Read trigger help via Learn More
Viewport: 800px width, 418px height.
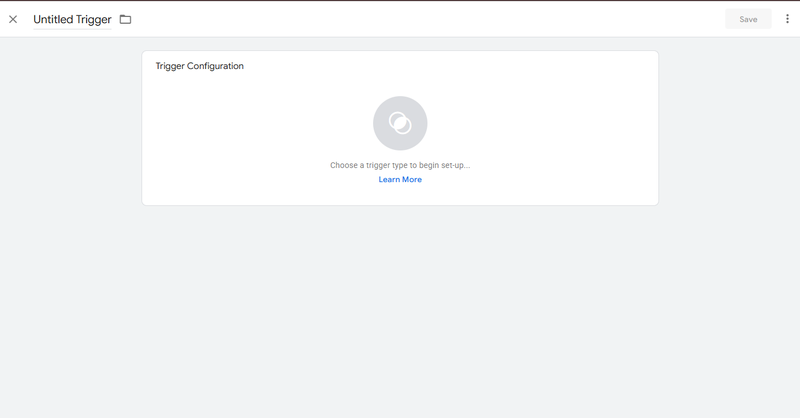(x=400, y=180)
